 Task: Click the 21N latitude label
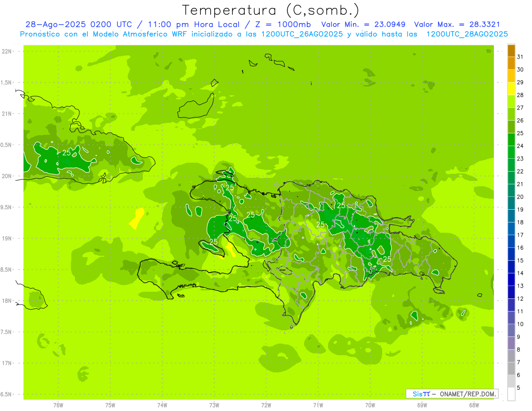[x=7, y=114]
